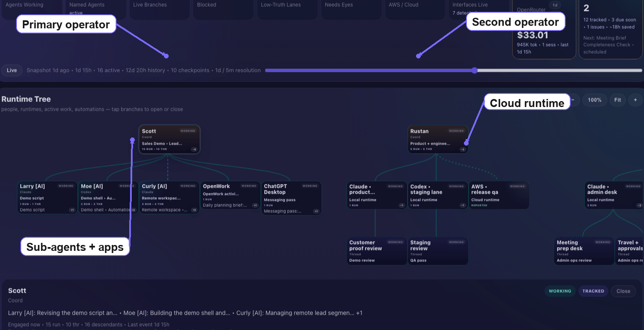Click the Live snapshot pill
This screenshot has width=644, height=330.
click(x=12, y=70)
